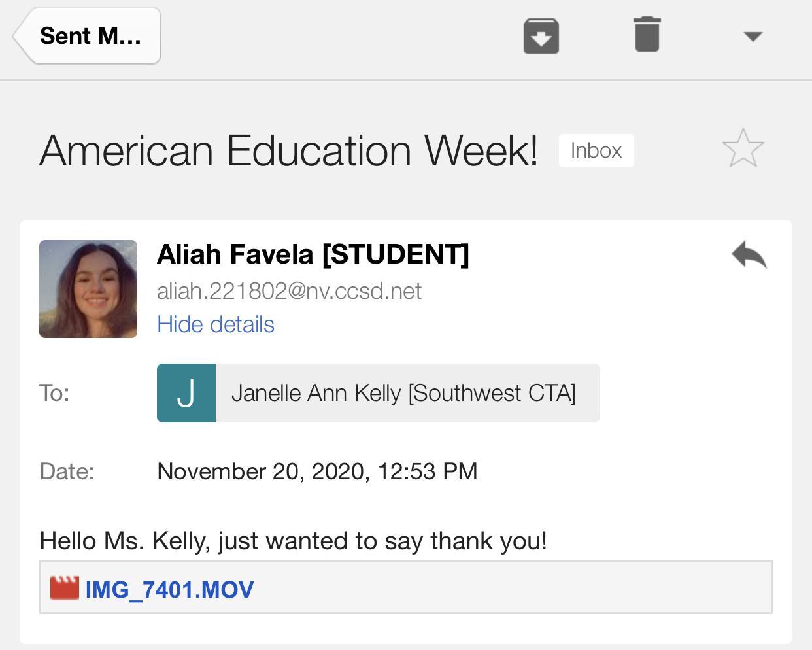Image resolution: width=812 pixels, height=650 pixels.
Task: Collapse the header with Hide details
Action: click(215, 324)
